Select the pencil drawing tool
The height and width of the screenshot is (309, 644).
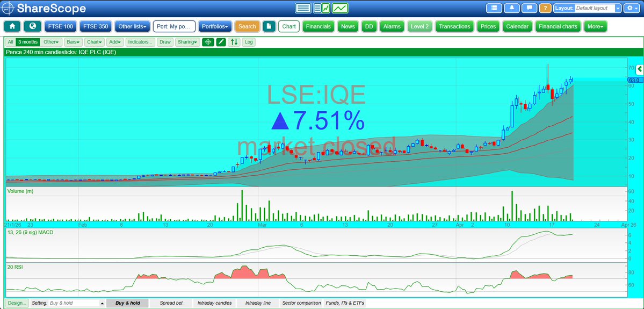[x=221, y=42]
